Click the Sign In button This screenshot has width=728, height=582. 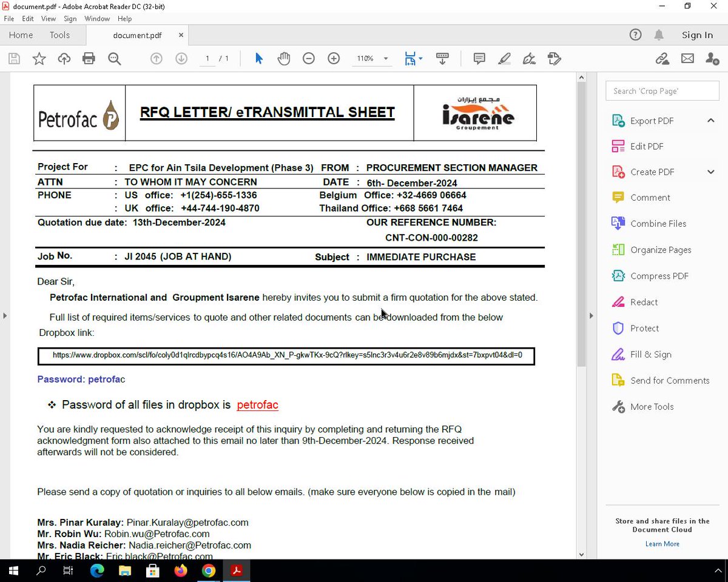pos(697,35)
